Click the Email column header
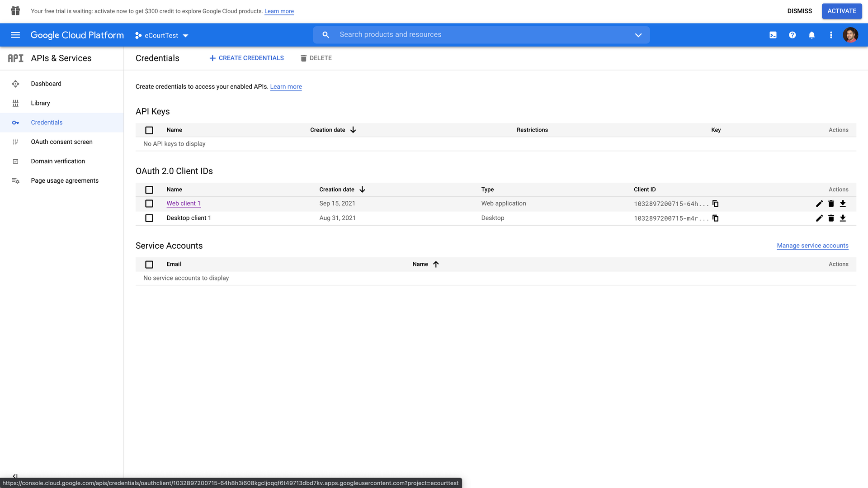This screenshot has height=488, width=868. pos(174,264)
